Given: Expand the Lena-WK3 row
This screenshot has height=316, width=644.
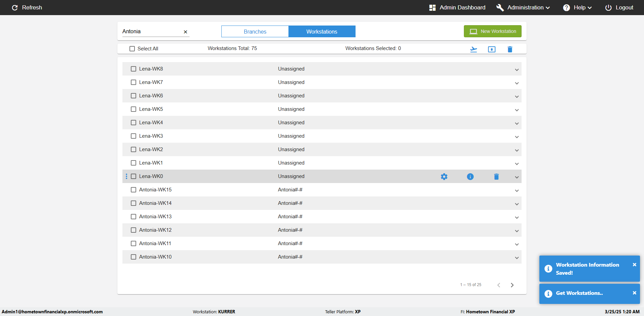Looking at the screenshot, I should [x=517, y=137].
